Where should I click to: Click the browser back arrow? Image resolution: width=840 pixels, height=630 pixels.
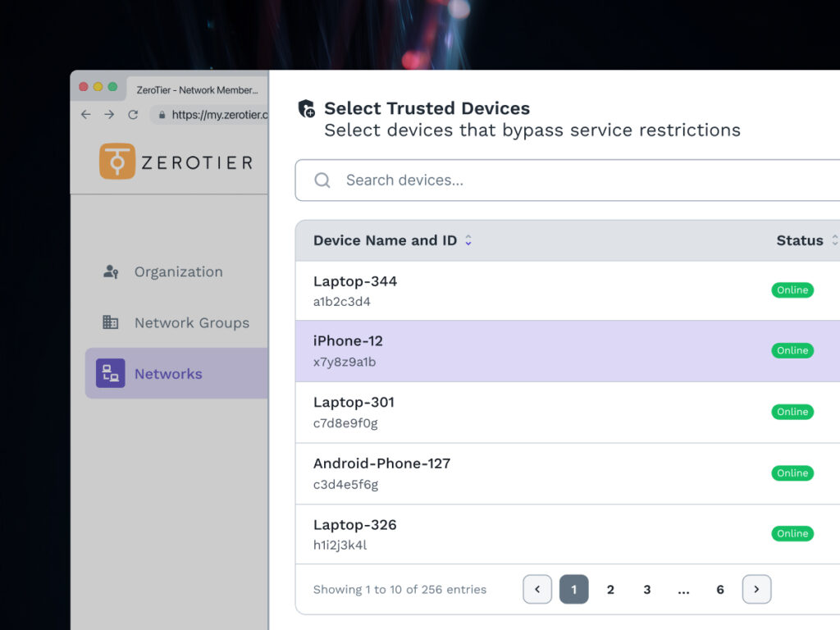tap(86, 115)
